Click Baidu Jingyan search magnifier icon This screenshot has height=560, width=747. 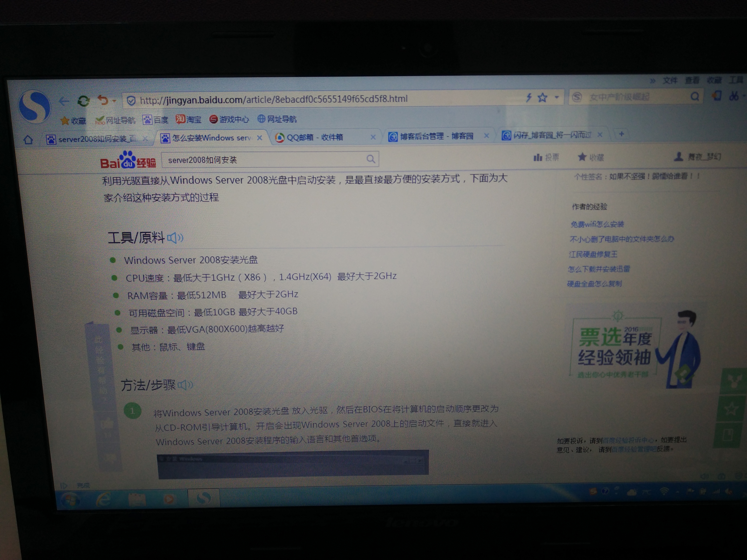(x=370, y=159)
